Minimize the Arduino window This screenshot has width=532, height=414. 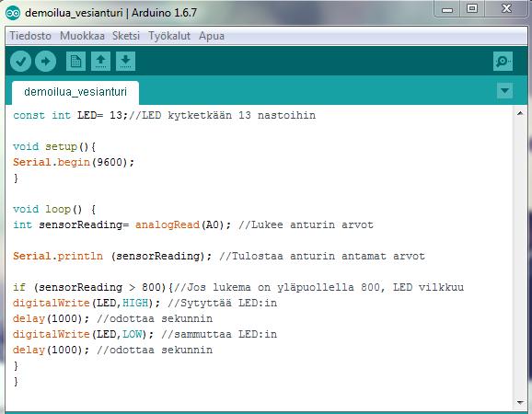[447, 9]
